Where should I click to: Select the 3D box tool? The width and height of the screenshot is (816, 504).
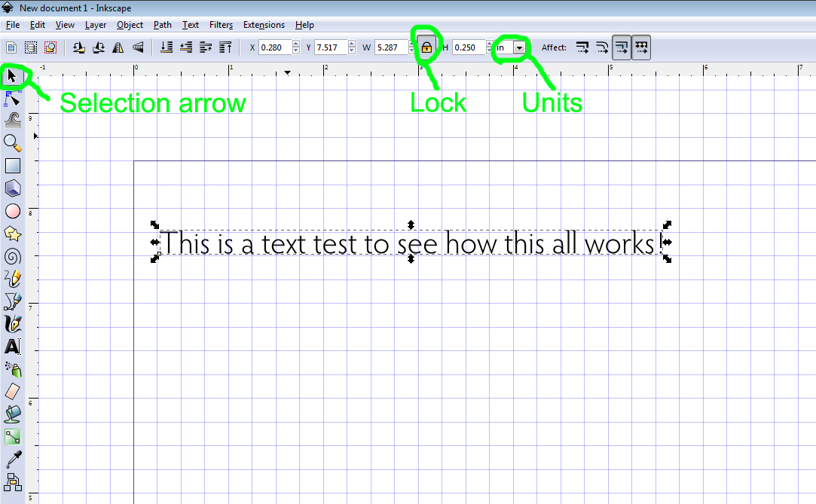(12, 188)
